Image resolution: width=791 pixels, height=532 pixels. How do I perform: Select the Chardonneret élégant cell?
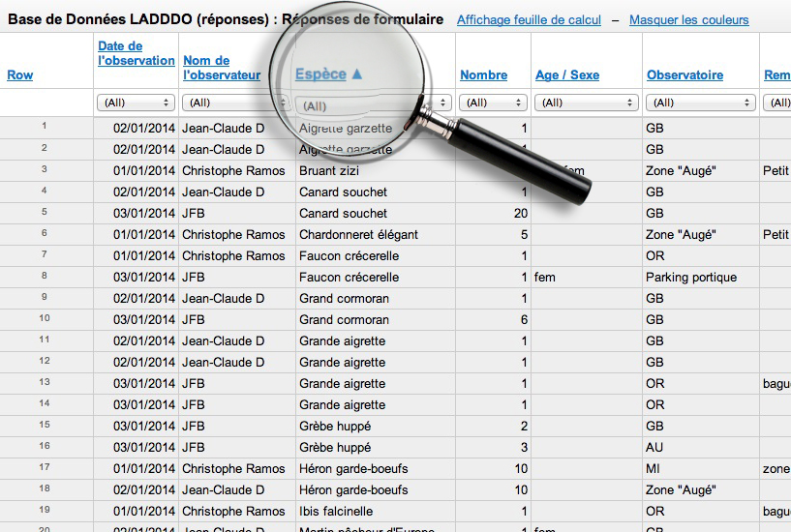(x=358, y=235)
